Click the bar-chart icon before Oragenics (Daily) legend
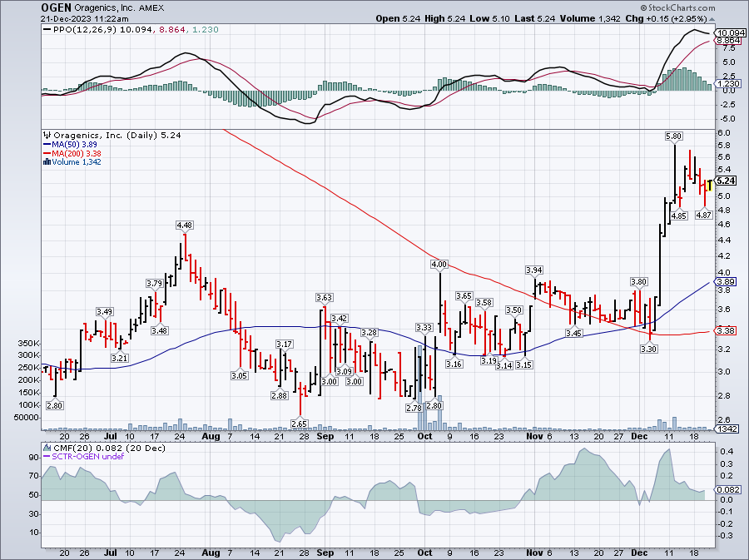 (47, 135)
